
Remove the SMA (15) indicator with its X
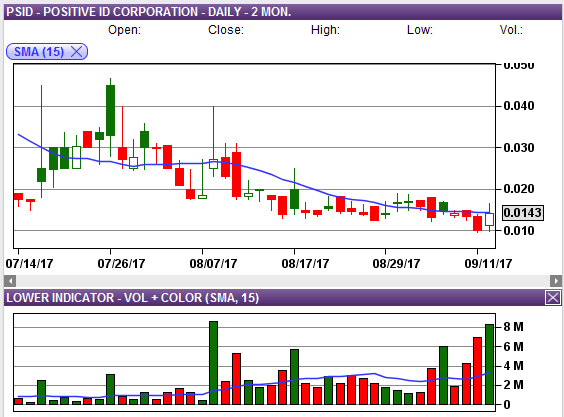(76, 52)
